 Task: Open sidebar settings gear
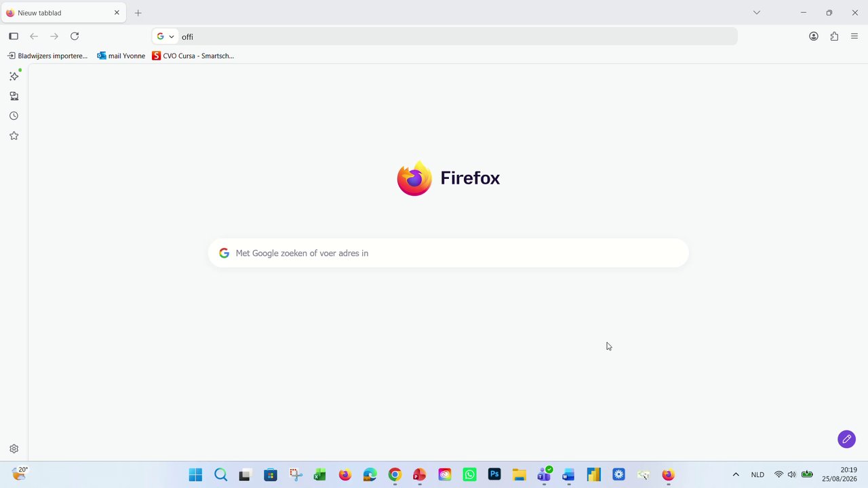click(x=14, y=449)
